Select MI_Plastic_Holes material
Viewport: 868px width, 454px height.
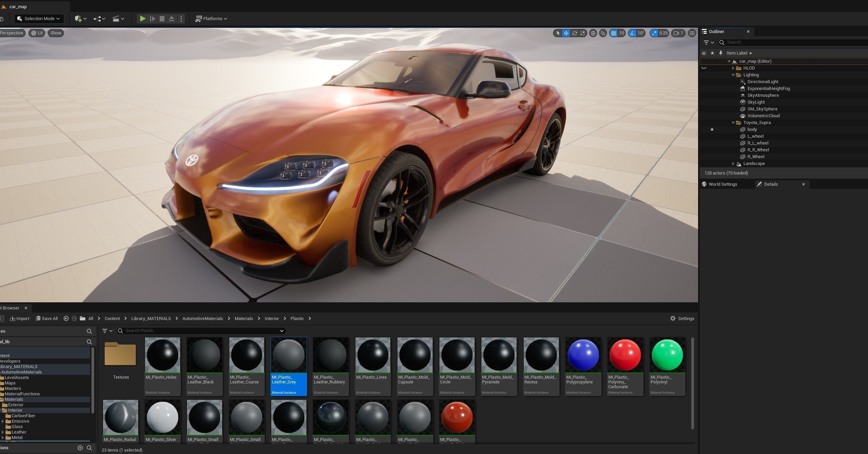tap(162, 367)
